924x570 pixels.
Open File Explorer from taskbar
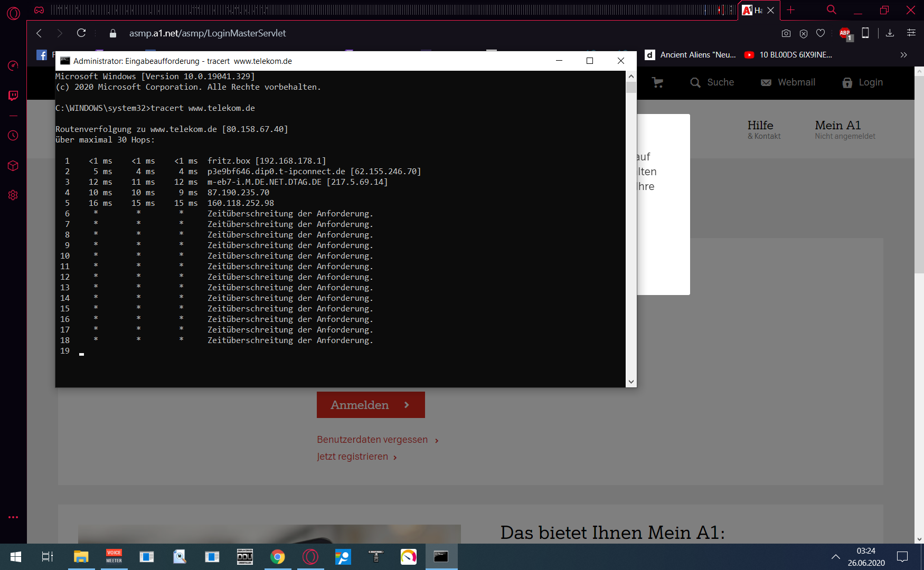tap(81, 557)
